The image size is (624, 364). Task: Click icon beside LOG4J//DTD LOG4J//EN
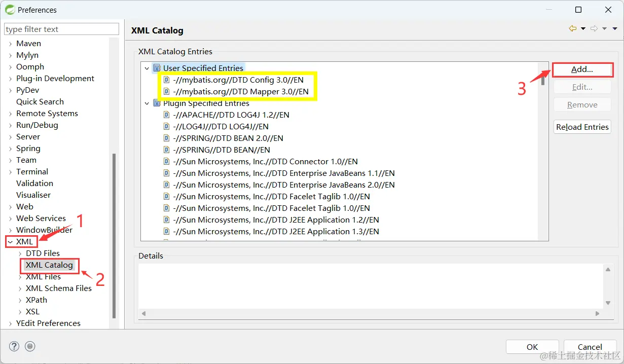click(x=166, y=127)
